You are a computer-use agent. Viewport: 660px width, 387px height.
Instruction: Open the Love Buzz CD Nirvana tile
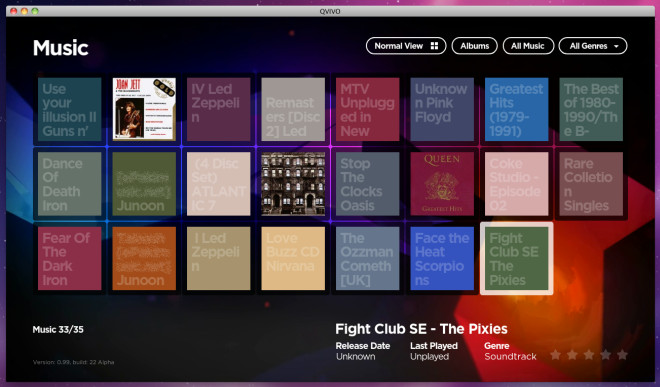point(293,259)
